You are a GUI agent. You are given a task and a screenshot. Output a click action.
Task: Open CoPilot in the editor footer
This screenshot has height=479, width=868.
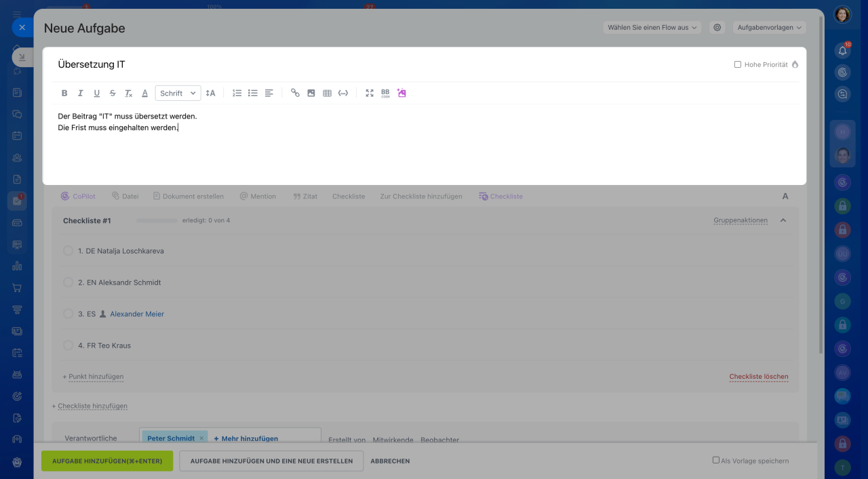78,196
